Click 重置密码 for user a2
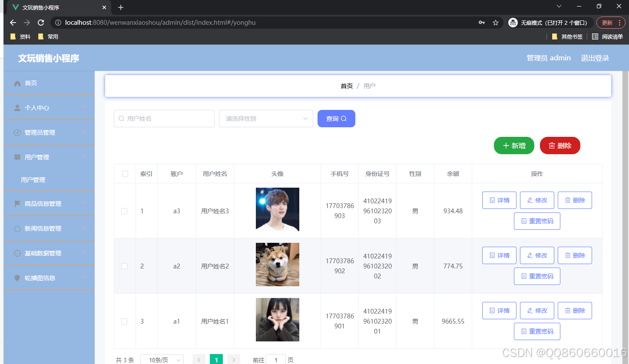This screenshot has height=364, width=629. 537,276
